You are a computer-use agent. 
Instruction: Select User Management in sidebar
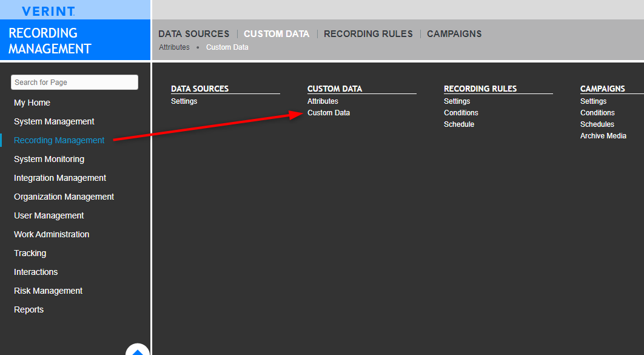tap(49, 216)
